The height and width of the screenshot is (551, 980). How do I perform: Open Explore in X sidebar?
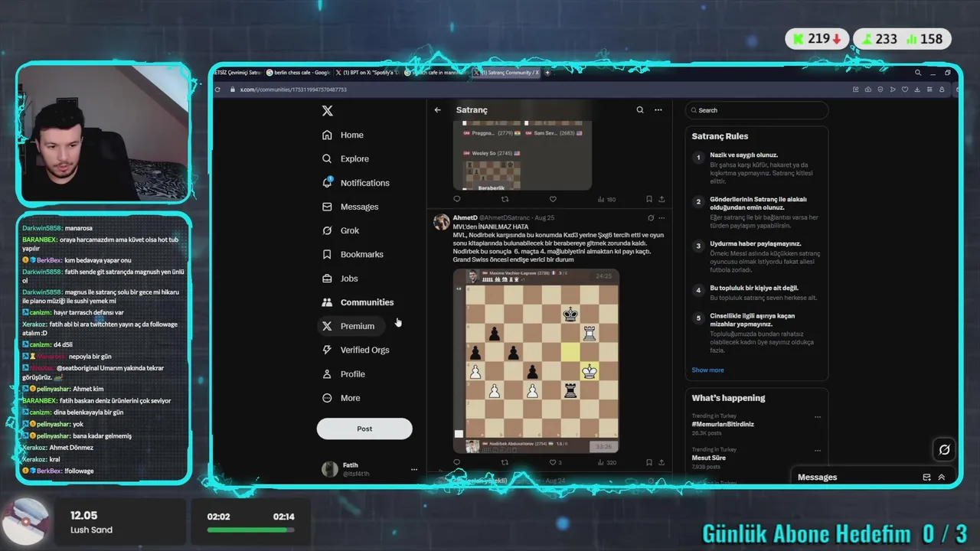pyautogui.click(x=345, y=158)
